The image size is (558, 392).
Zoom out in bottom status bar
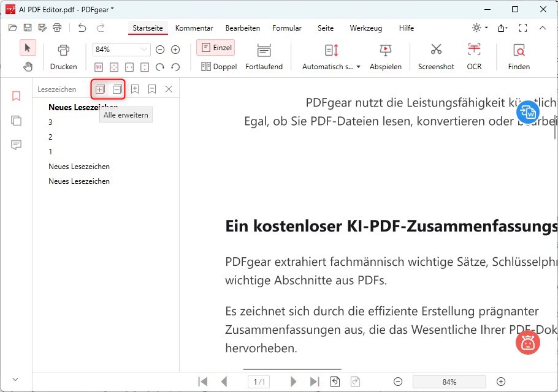398,382
